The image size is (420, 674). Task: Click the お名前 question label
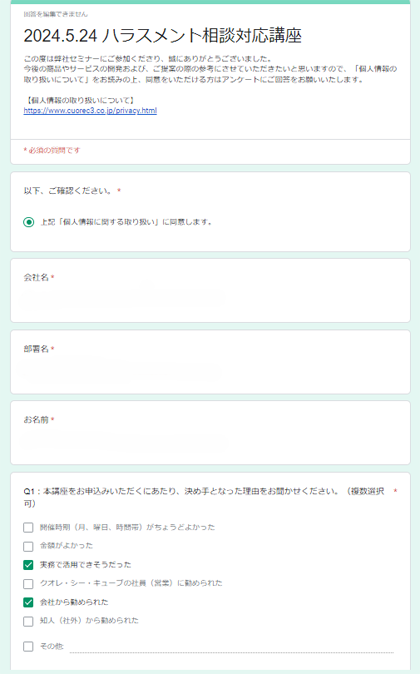(36, 420)
